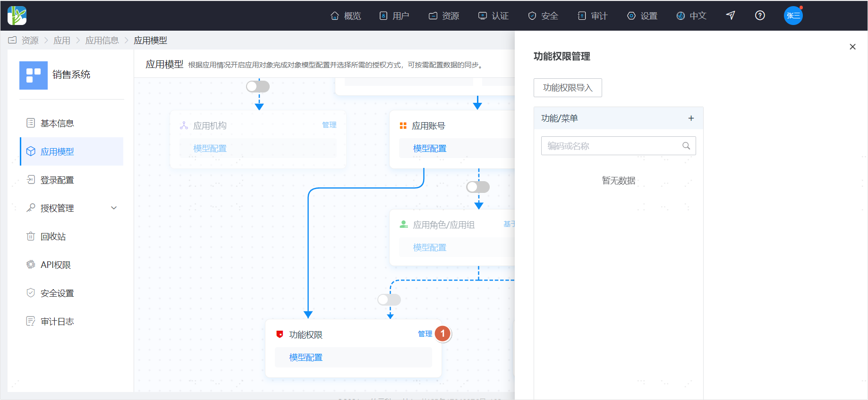This screenshot has height=400, width=868.
Task: Toggle the switch above 应用角色/应用组 card
Action: tap(478, 187)
